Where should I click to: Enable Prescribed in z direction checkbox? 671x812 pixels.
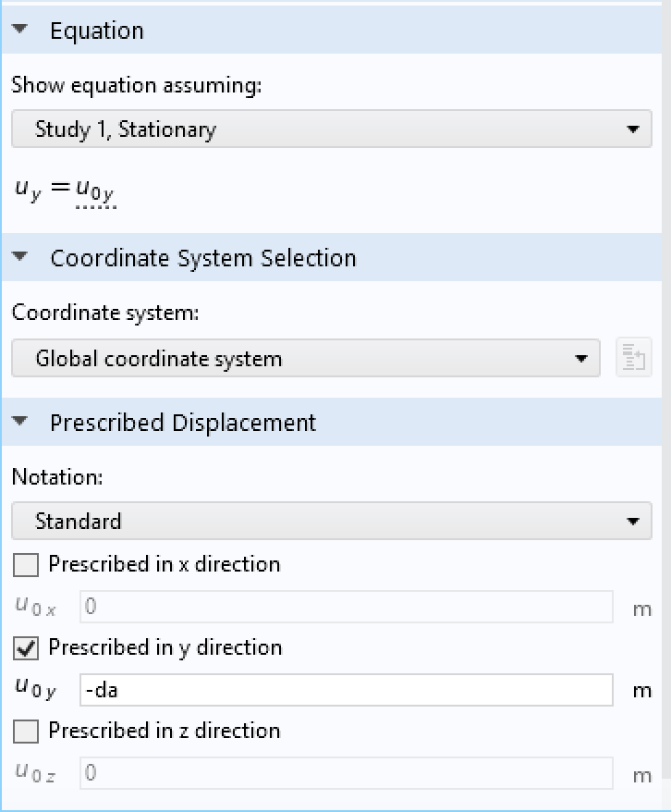pyautogui.click(x=26, y=731)
